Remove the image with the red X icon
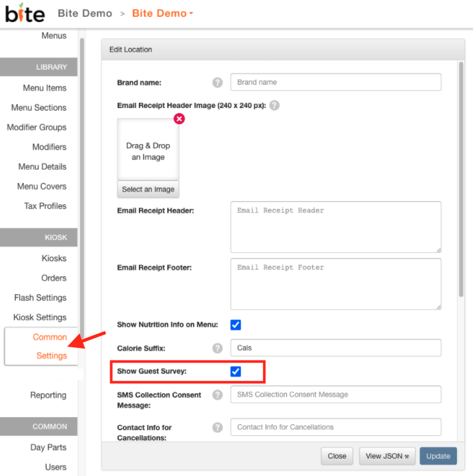This screenshot has width=473, height=476. pyautogui.click(x=179, y=119)
